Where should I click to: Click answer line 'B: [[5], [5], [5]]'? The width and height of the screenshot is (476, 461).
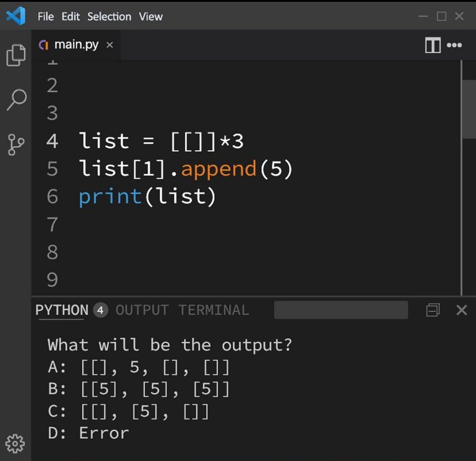click(139, 389)
